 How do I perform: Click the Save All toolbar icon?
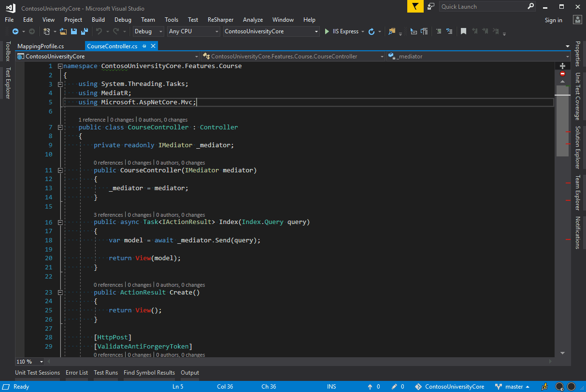(84, 31)
